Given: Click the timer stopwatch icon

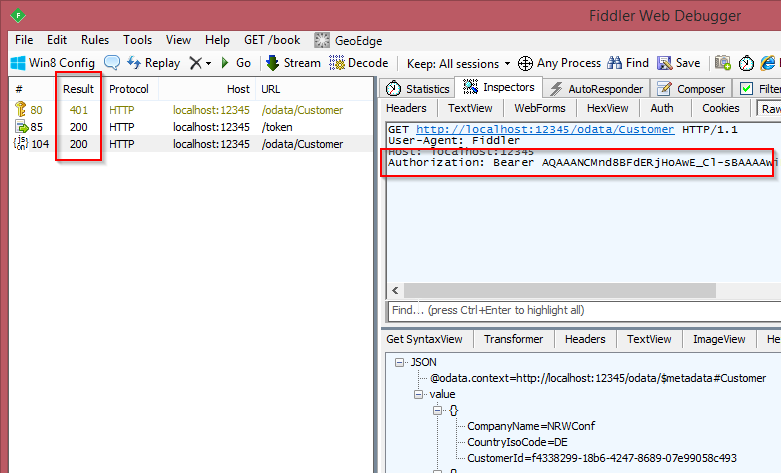Looking at the screenshot, I should (746, 63).
